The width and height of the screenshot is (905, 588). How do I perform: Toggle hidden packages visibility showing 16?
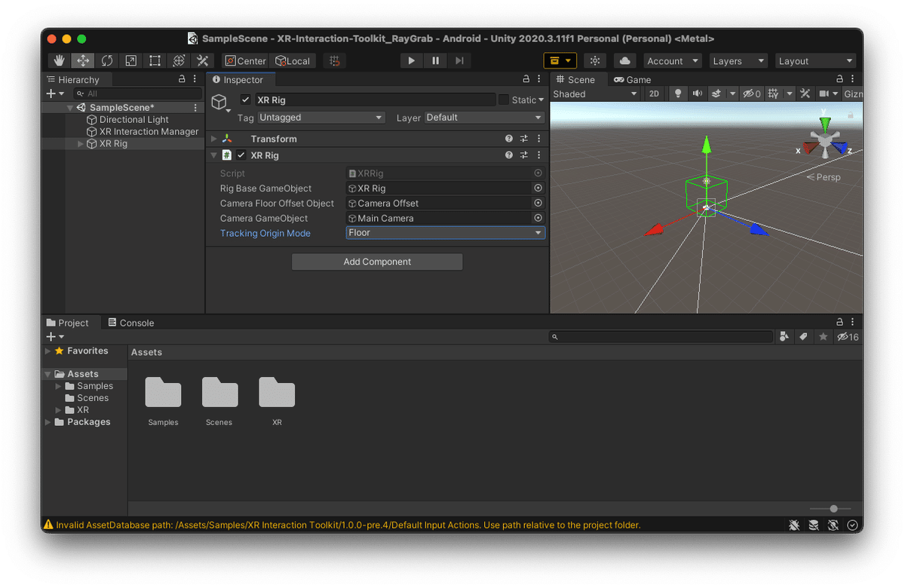848,337
